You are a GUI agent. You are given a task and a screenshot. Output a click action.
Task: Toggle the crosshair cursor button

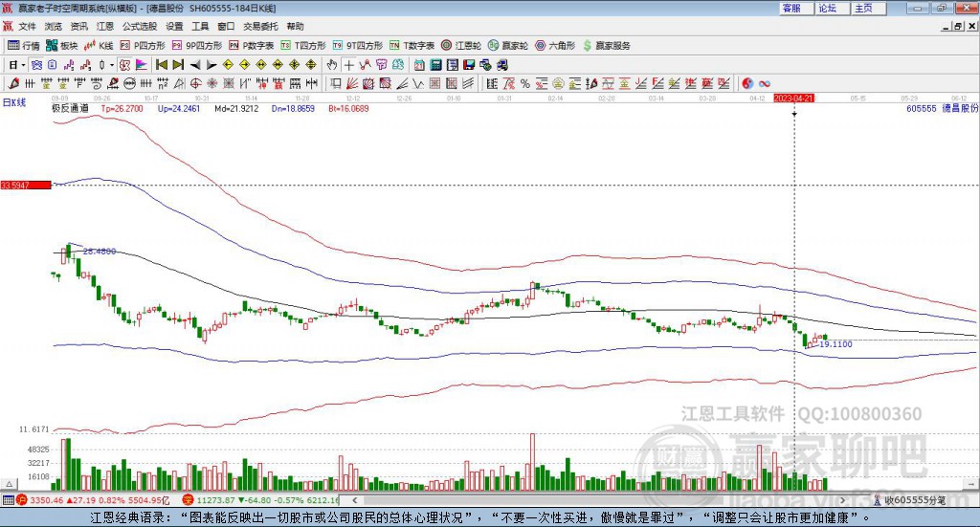pyautogui.click(x=349, y=65)
